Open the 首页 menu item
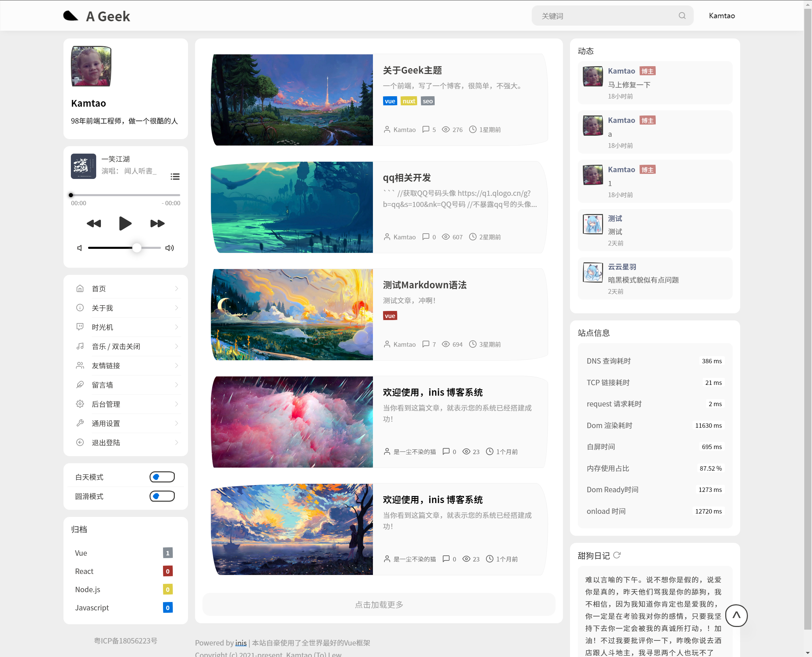 click(126, 288)
